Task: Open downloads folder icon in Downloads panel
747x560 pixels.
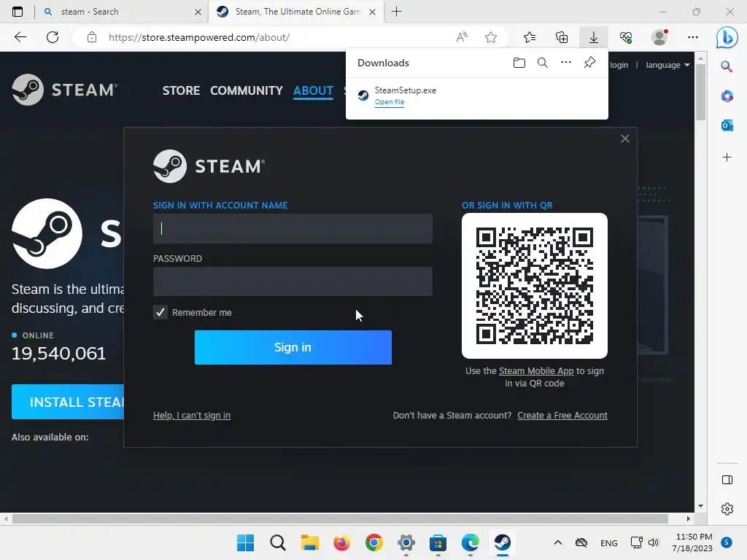Action: click(519, 63)
